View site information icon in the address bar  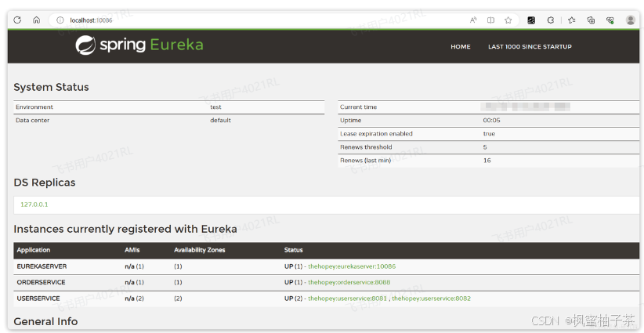click(60, 20)
